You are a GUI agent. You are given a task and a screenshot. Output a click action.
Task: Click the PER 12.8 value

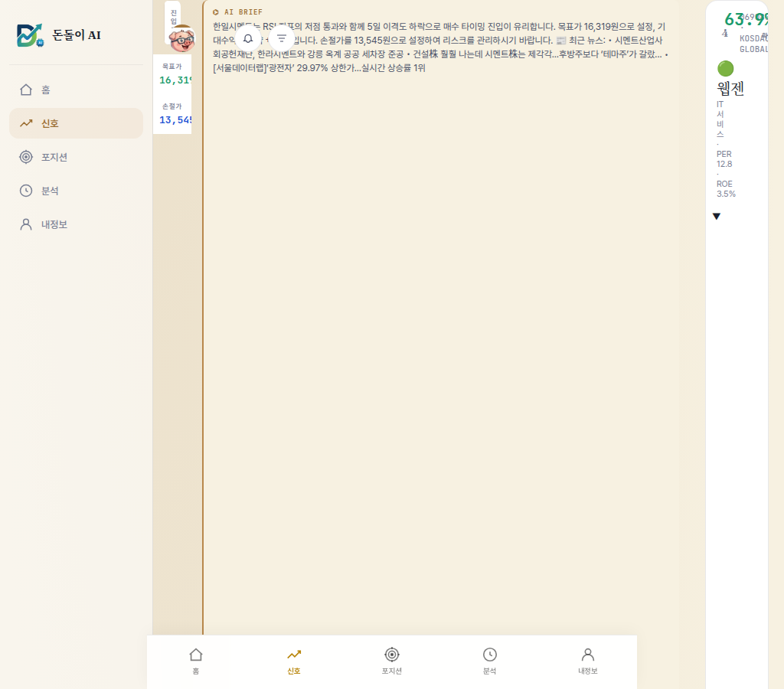click(x=724, y=159)
